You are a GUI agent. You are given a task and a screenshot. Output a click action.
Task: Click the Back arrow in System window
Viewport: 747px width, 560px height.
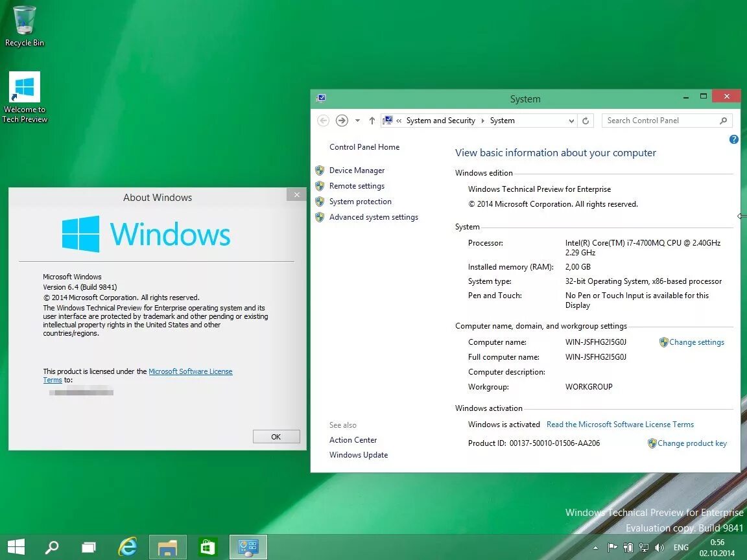pos(323,121)
